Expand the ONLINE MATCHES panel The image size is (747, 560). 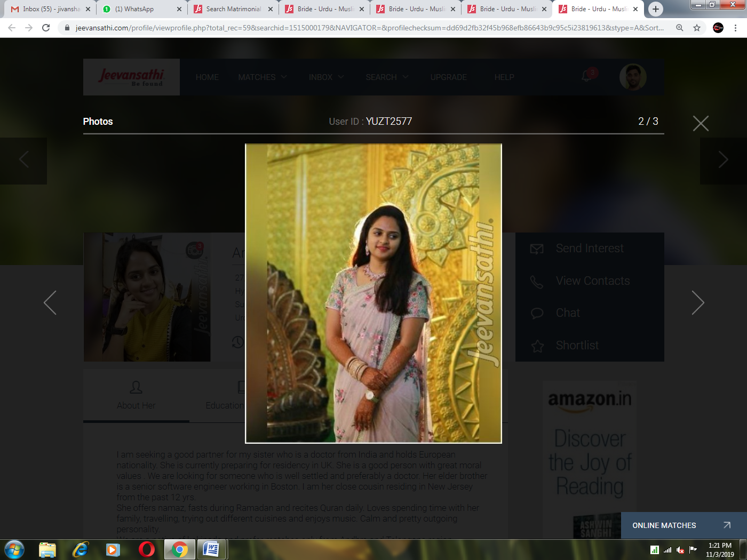click(683, 525)
